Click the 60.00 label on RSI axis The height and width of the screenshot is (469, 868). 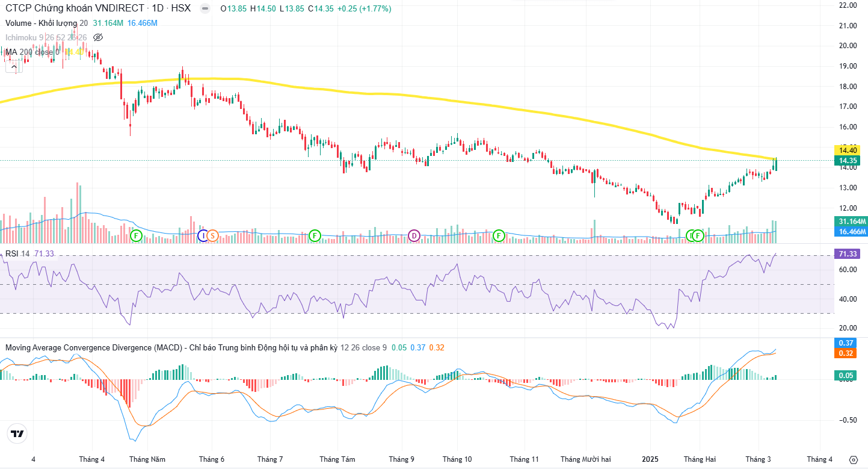(x=848, y=270)
